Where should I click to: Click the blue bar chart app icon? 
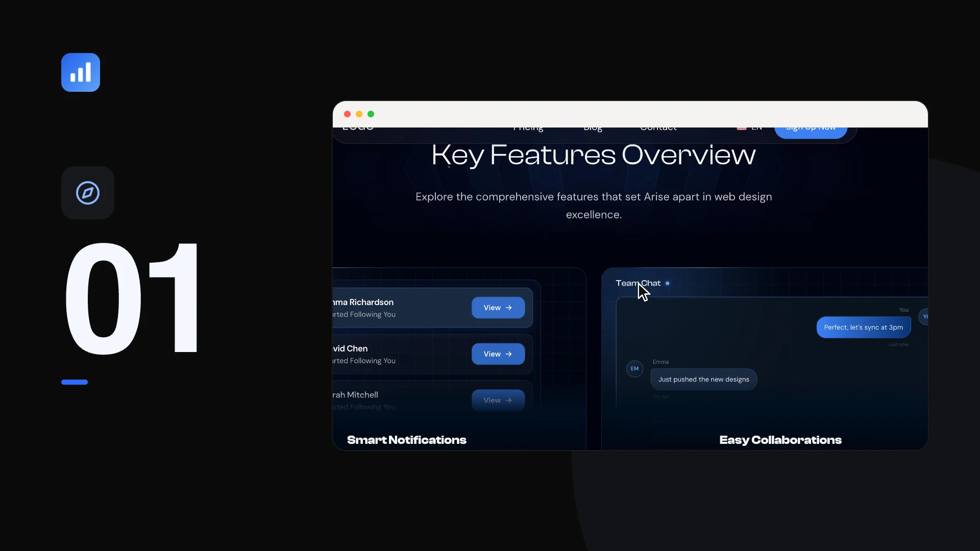(x=81, y=72)
